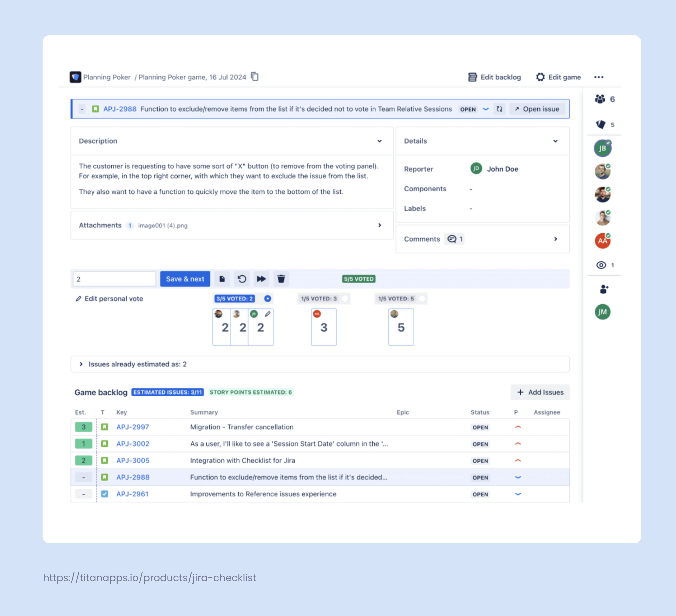Copy the game link via clipboard icon
The width and height of the screenshot is (676, 616).
click(255, 77)
